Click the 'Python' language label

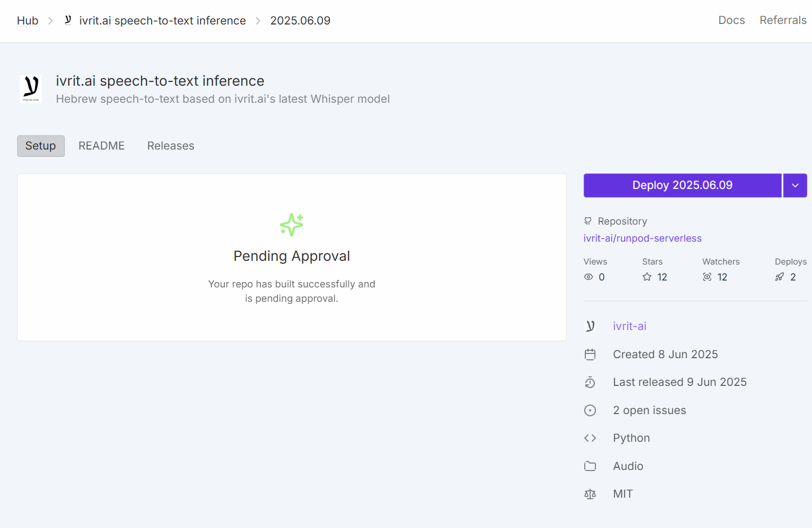(x=632, y=438)
